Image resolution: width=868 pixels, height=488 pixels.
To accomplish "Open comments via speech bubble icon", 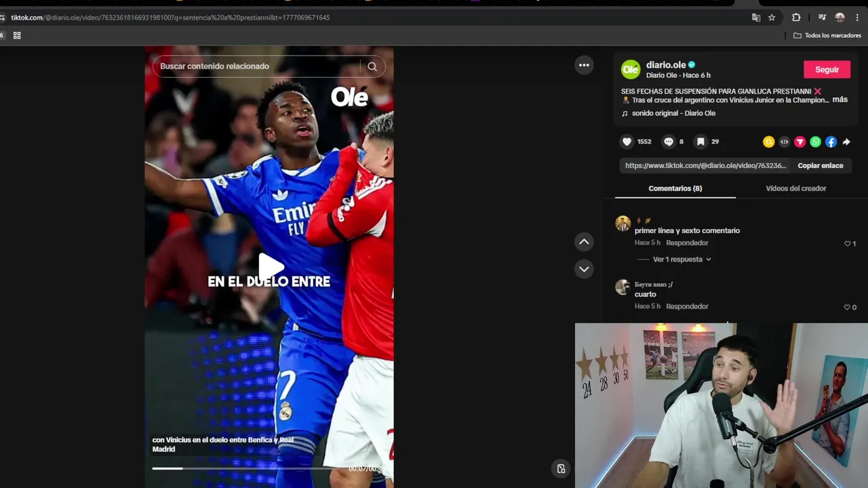I will pyautogui.click(x=669, y=142).
